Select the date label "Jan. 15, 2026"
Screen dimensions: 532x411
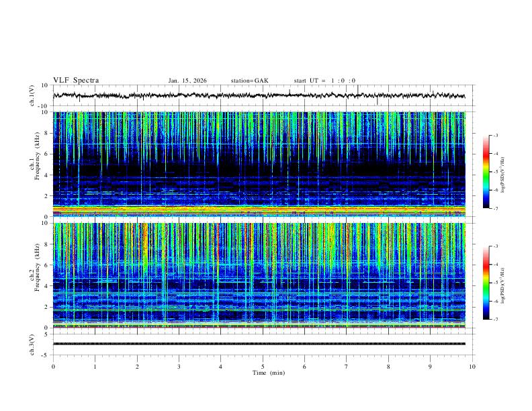click(187, 81)
